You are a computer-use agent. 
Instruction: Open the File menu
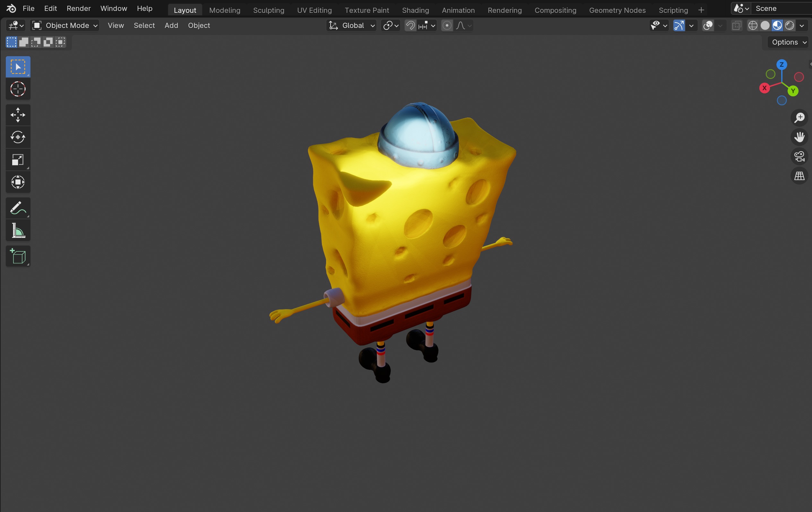click(x=29, y=8)
